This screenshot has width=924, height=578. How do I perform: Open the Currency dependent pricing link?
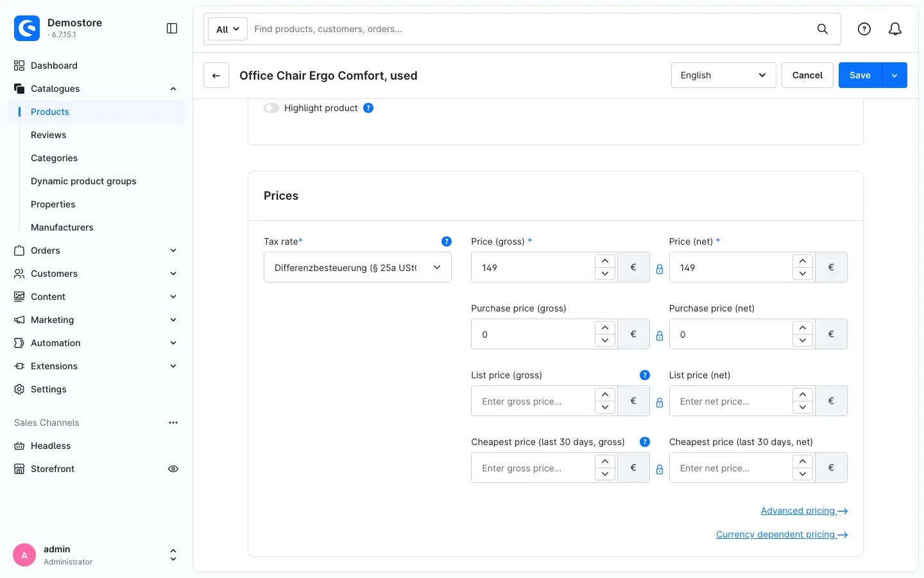(x=782, y=534)
